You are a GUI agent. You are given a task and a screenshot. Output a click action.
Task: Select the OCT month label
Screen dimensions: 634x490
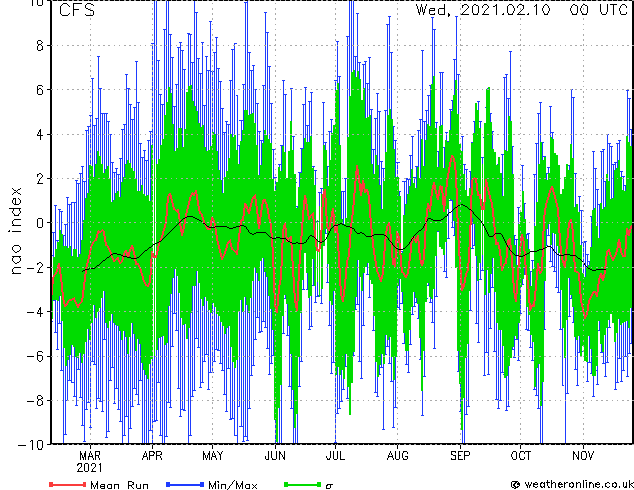(x=521, y=456)
